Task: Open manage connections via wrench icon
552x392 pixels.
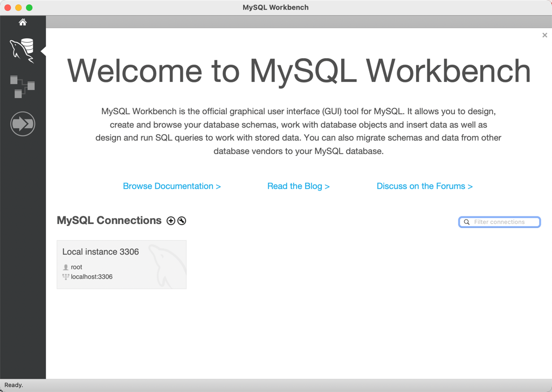Action: tap(182, 221)
